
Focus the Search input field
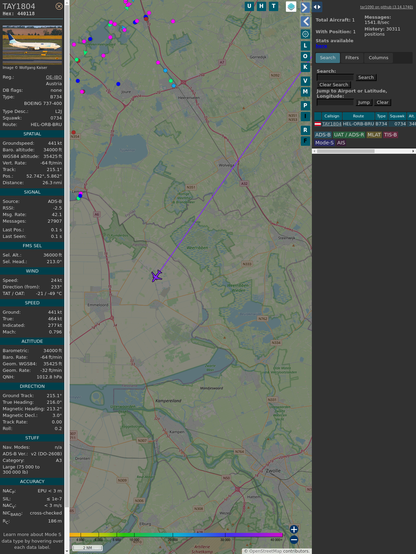[x=335, y=77]
